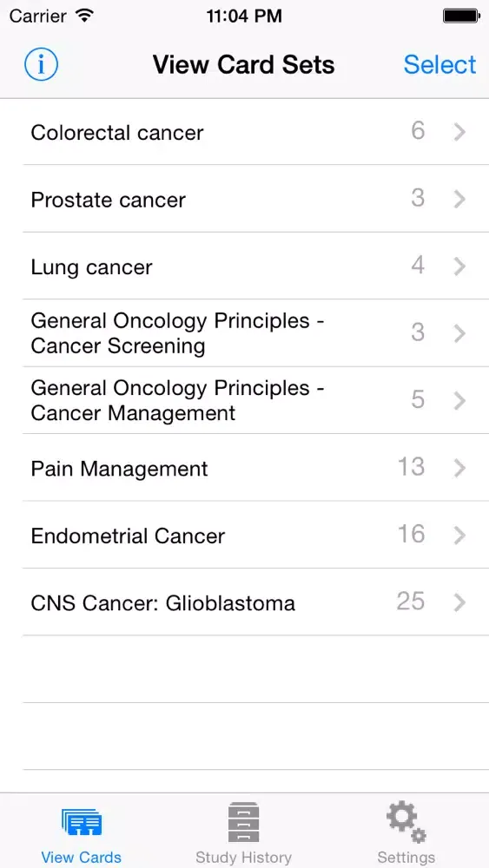Open the View Cards tab icon
This screenshot has width=489, height=868.
pyautogui.click(x=82, y=822)
